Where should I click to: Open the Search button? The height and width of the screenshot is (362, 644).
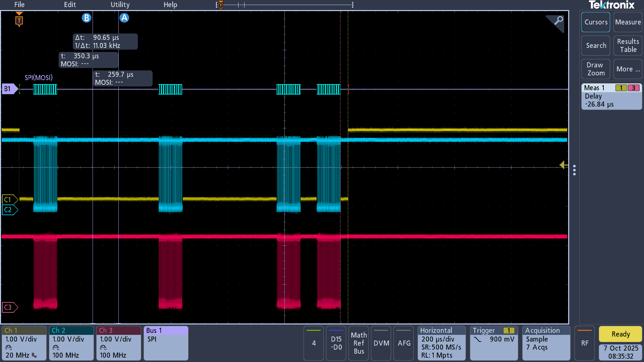[x=596, y=46]
